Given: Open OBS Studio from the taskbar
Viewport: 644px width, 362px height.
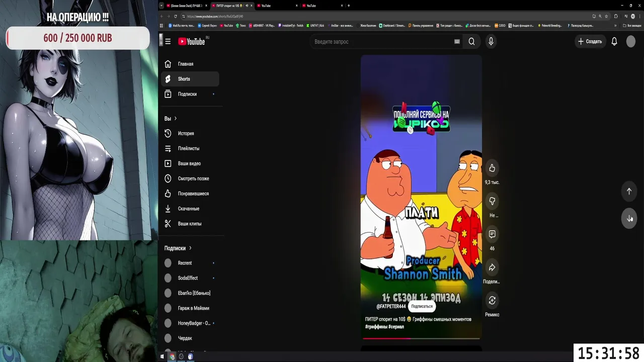Looking at the screenshot, I should coord(181,356).
